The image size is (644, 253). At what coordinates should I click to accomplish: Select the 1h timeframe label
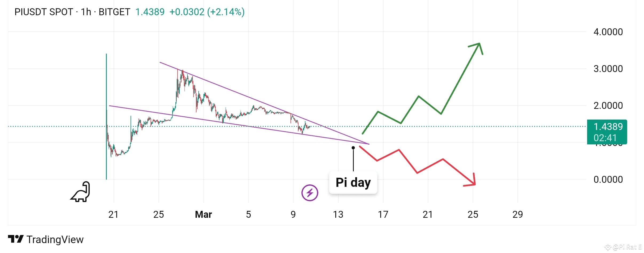coord(86,12)
